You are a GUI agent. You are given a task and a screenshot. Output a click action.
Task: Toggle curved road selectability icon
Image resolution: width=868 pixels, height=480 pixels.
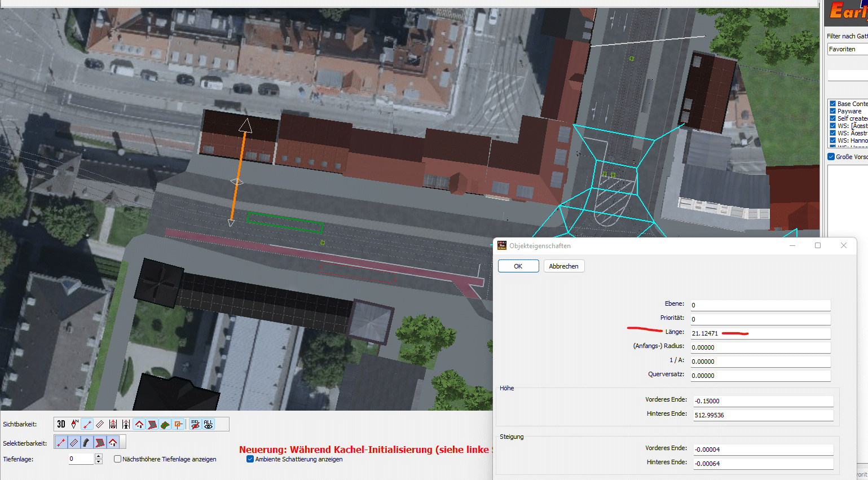tap(87, 443)
